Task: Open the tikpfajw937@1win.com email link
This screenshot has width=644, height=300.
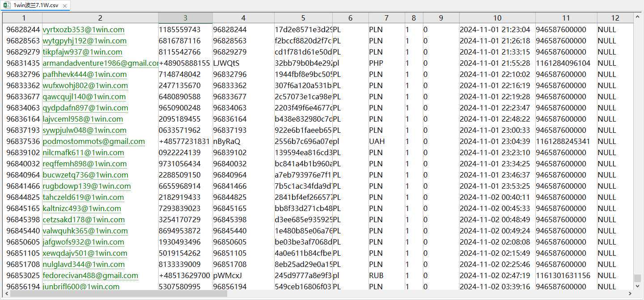Action: (82, 52)
